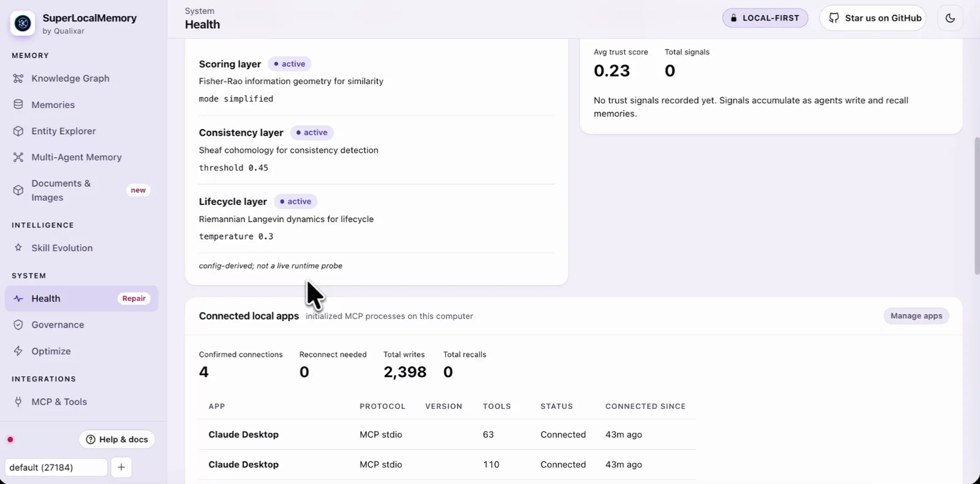Click the Multi-Agent Memory icon

18,157
